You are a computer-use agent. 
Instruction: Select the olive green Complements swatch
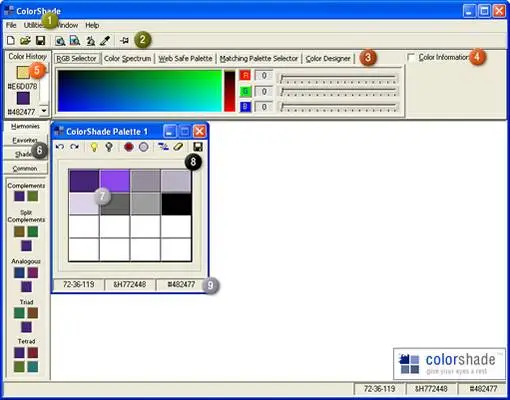(33, 196)
